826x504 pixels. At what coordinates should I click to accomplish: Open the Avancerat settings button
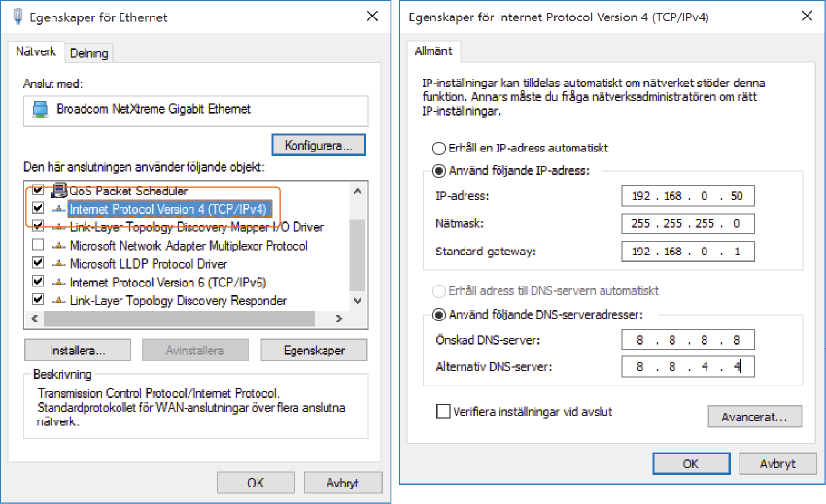click(754, 417)
